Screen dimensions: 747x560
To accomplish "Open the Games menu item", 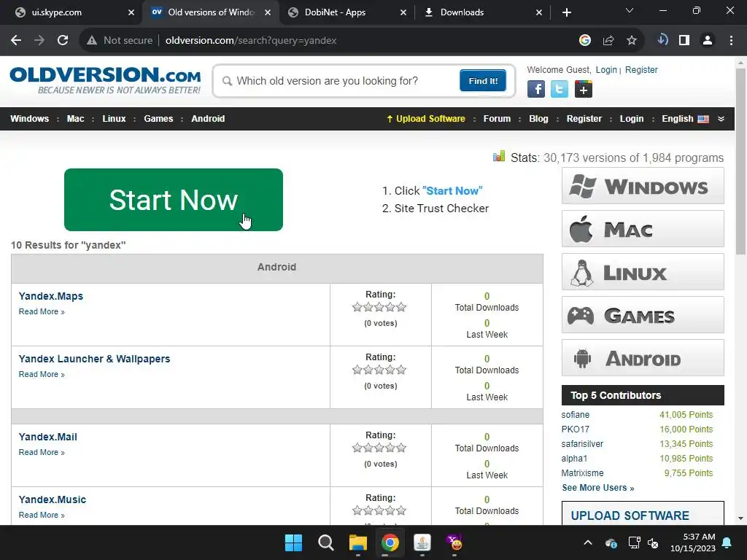I will click(x=158, y=119).
